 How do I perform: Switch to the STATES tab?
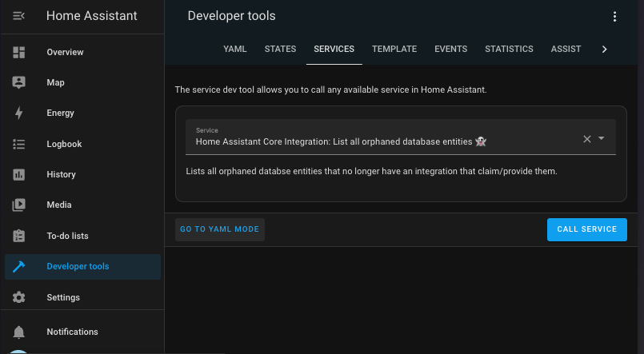click(x=280, y=49)
